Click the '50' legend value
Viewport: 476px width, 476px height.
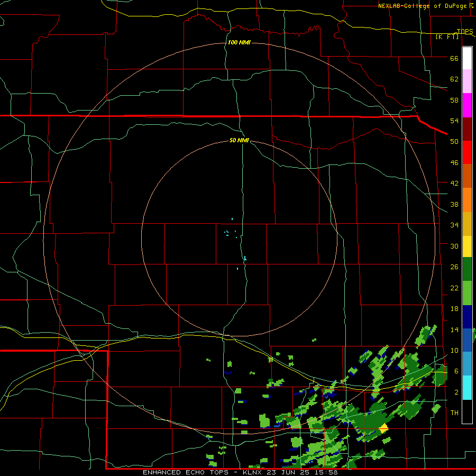[454, 142]
